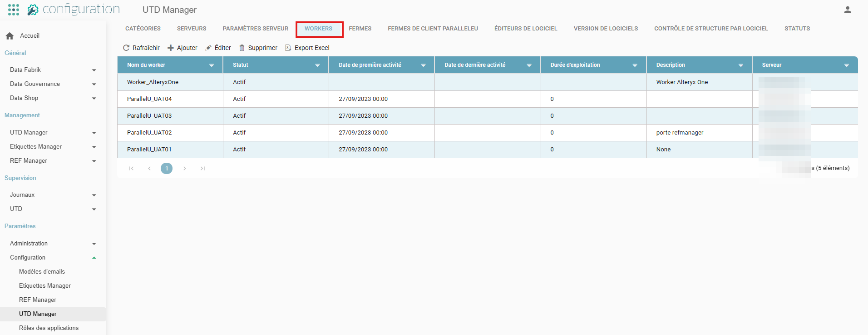Expand the Data Shop menu
The height and width of the screenshot is (335, 868).
point(94,98)
